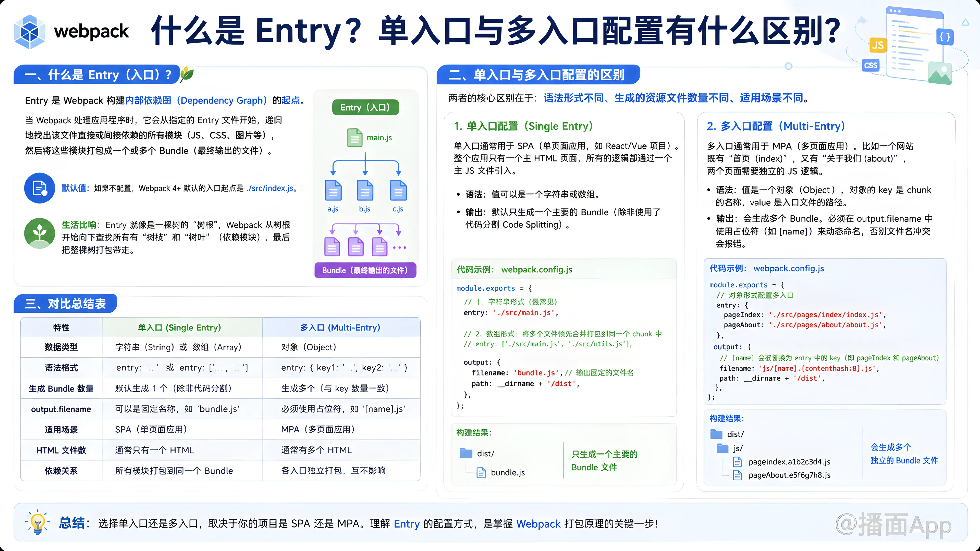Image resolution: width=980 pixels, height=551 pixels.
Task: Click blue note 会生成多个独立的 Bundle 文件
Action: pyautogui.click(x=904, y=454)
